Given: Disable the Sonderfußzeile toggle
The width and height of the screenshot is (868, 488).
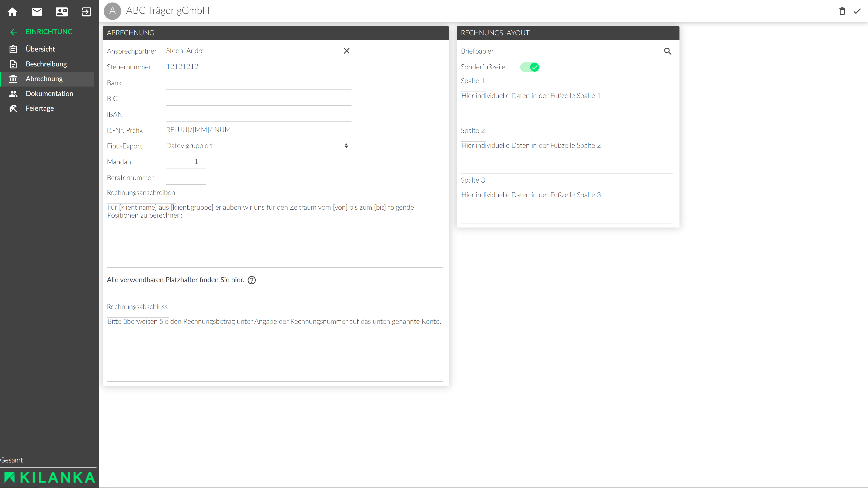Looking at the screenshot, I should [x=530, y=67].
